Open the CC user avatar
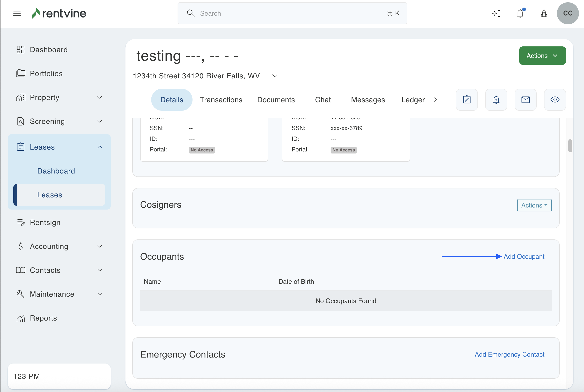This screenshot has height=392, width=584. (x=567, y=13)
